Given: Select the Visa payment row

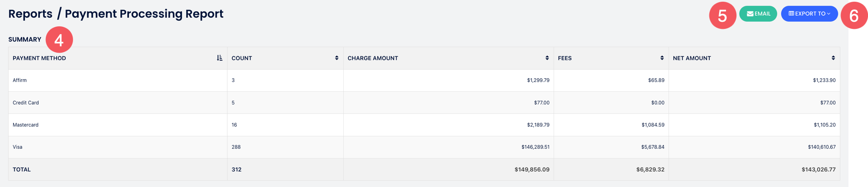Looking at the screenshot, I should click(17, 147).
